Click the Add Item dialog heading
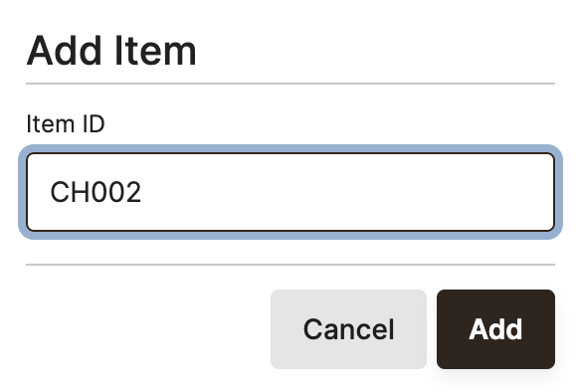The image size is (579, 392). click(x=111, y=51)
